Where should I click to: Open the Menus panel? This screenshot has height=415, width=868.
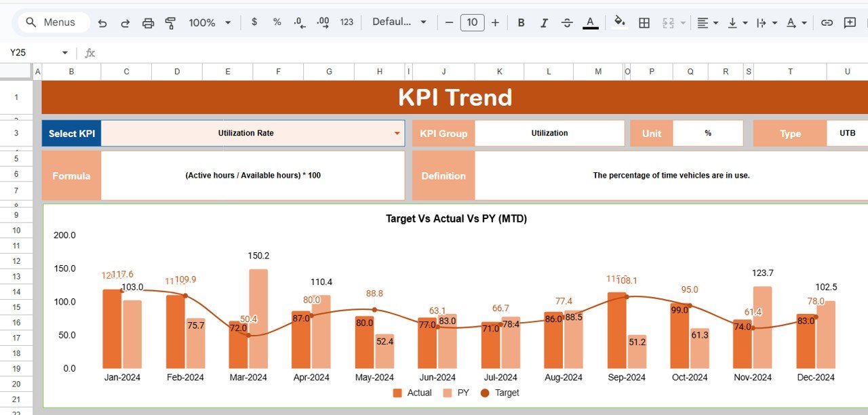pyautogui.click(x=53, y=22)
